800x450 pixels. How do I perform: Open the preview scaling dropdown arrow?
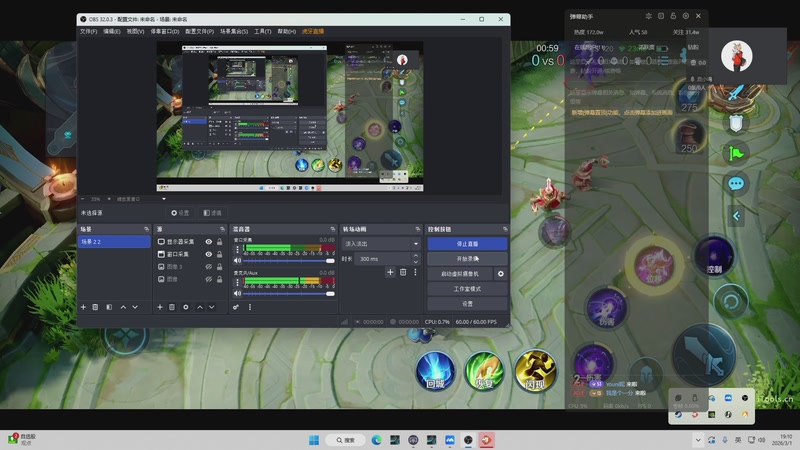click(164, 199)
